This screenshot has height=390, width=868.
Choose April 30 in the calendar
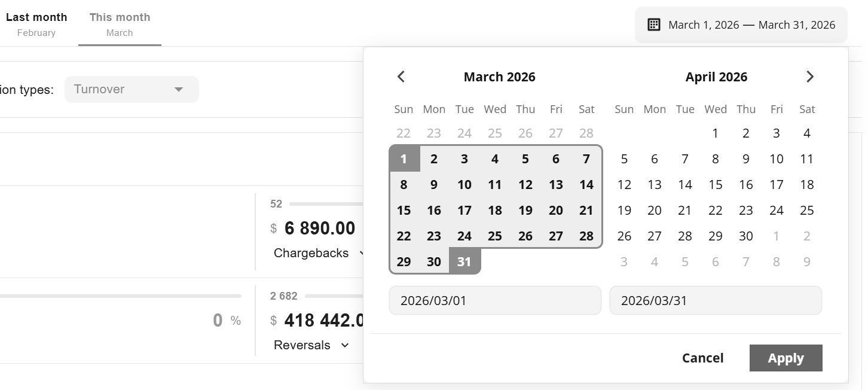[x=746, y=236]
